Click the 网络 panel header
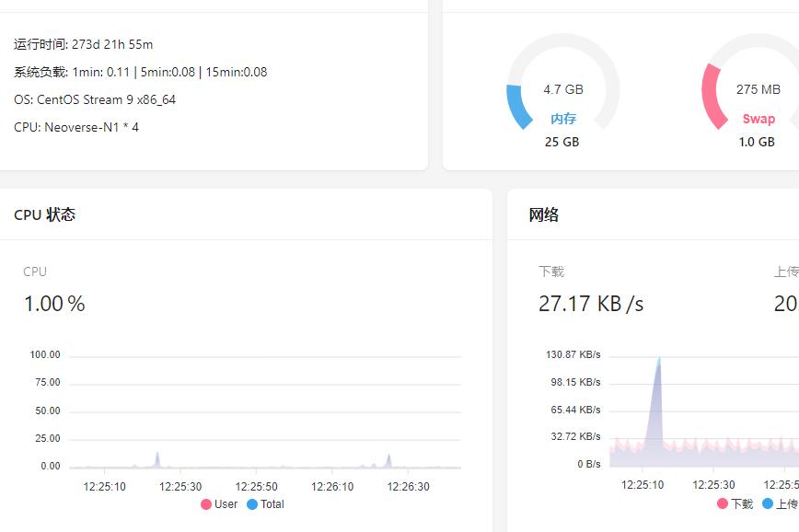799x532 pixels. (x=544, y=215)
